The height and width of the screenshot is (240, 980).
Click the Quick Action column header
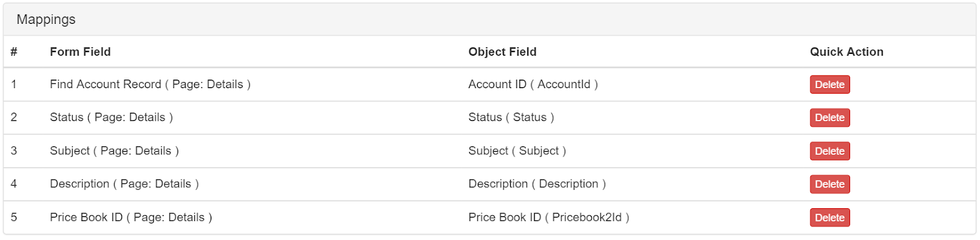click(x=846, y=52)
